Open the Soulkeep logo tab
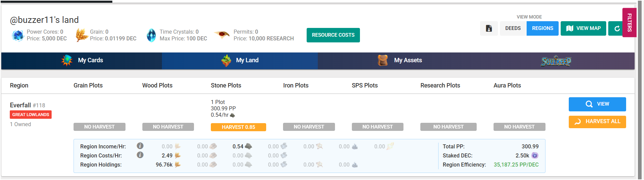The height and width of the screenshot is (180, 644). tap(556, 61)
